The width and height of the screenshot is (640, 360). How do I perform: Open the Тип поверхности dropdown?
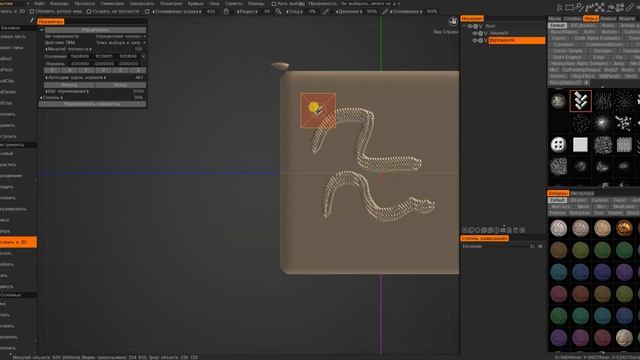click(120, 36)
